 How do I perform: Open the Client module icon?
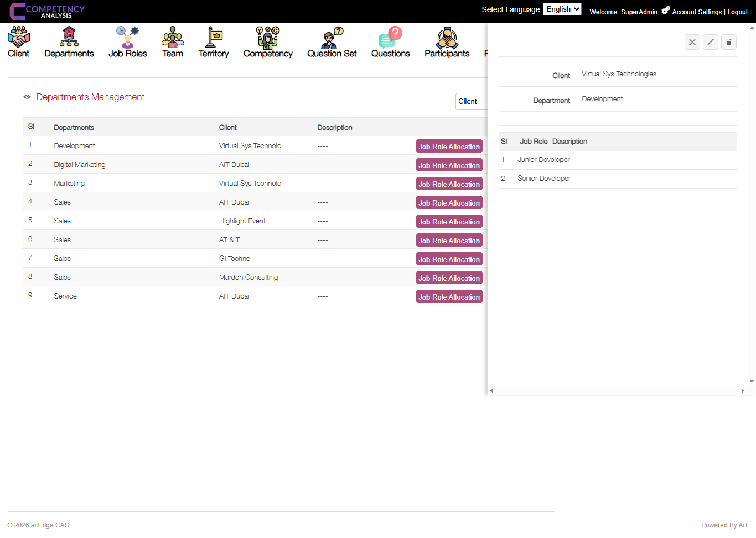pos(18,38)
